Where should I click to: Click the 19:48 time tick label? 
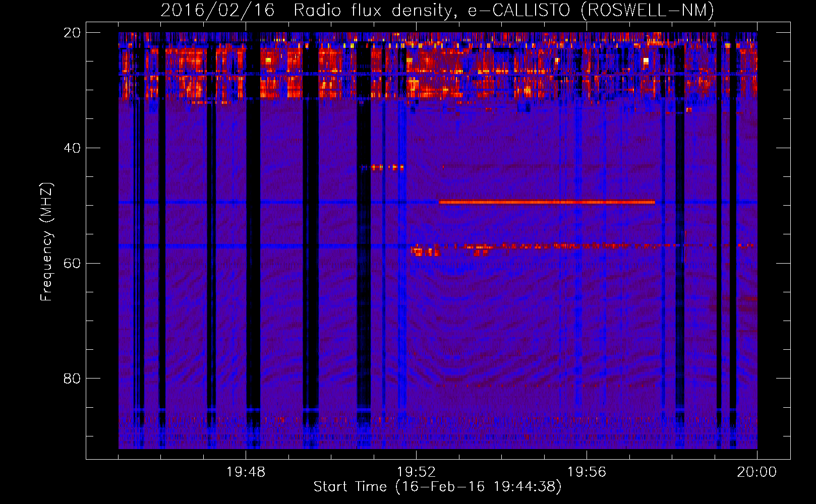click(x=246, y=472)
